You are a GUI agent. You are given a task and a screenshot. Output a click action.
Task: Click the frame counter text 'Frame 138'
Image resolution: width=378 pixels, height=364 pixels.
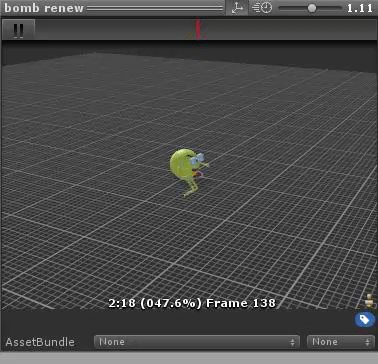241,303
